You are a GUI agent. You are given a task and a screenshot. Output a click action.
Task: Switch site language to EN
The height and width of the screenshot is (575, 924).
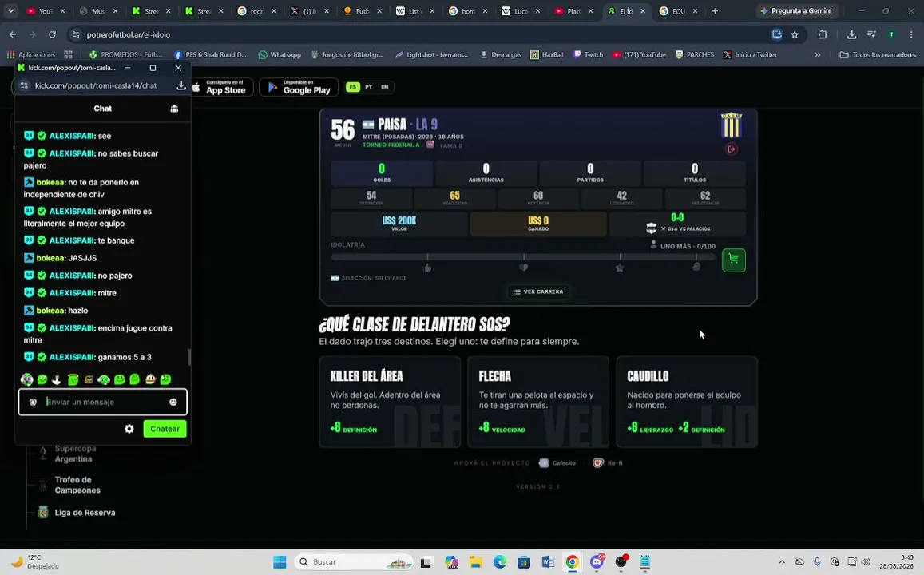click(x=385, y=87)
